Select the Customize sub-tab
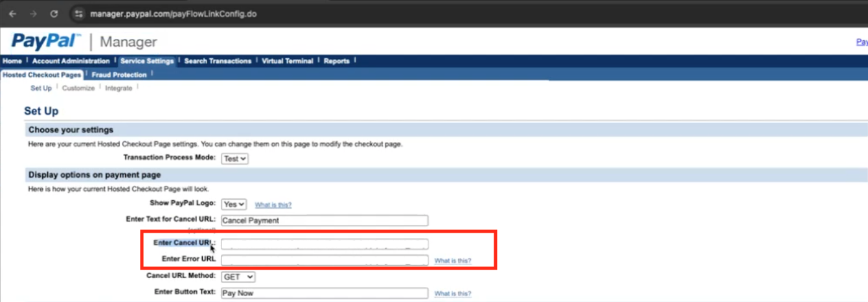This screenshot has height=302, width=868. 78,88
